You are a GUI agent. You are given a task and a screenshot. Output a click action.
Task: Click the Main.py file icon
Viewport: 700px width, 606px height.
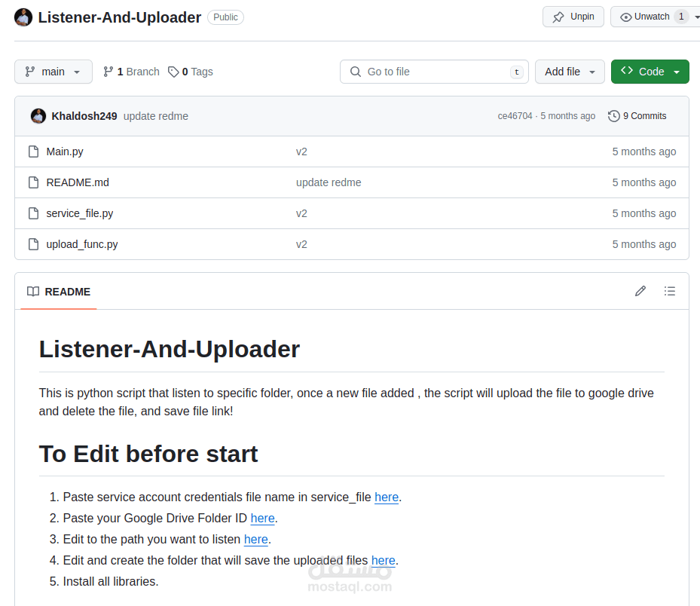pos(33,151)
